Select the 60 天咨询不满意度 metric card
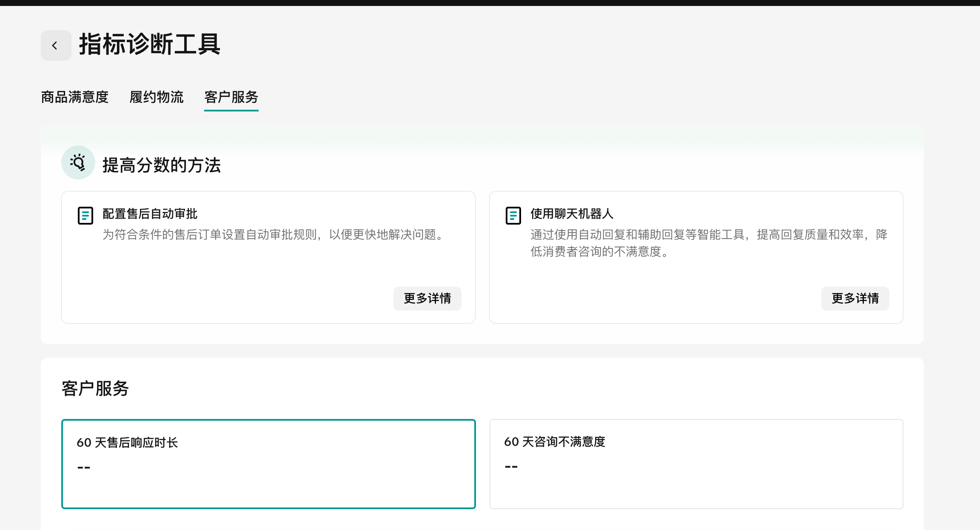This screenshot has height=530, width=980. [x=696, y=464]
